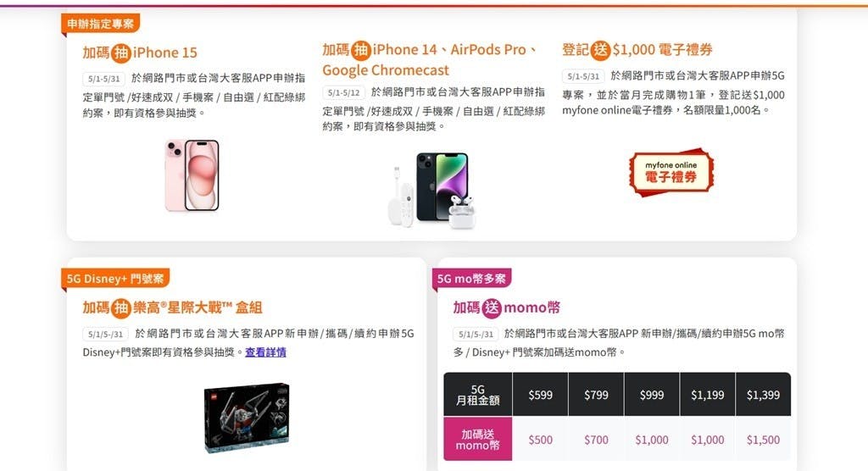Image resolution: width=868 pixels, height=471 pixels.
Task: Click the pink iPhone 15 product image
Action: [192, 175]
